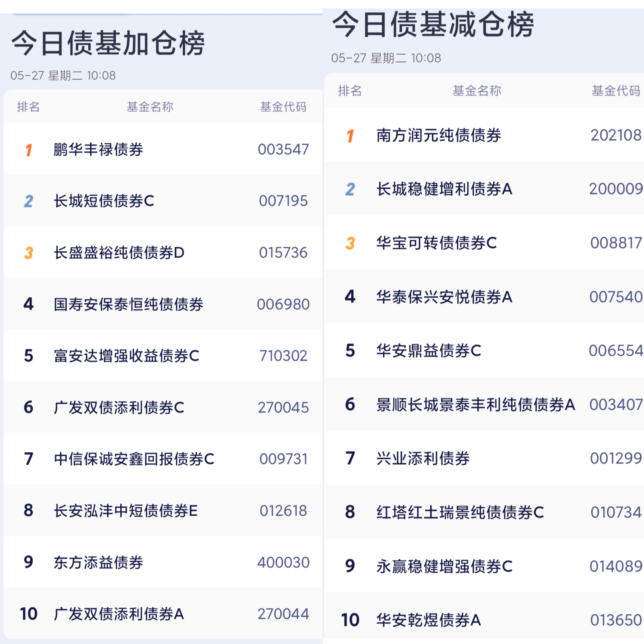Click the 今日债基减仓榜 title
The width and height of the screenshot is (644, 644).
coord(433,24)
